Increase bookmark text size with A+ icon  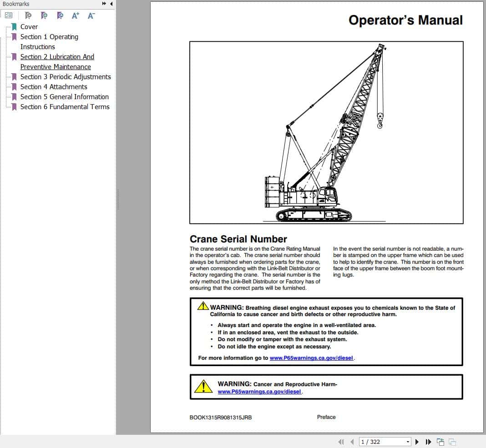point(76,15)
